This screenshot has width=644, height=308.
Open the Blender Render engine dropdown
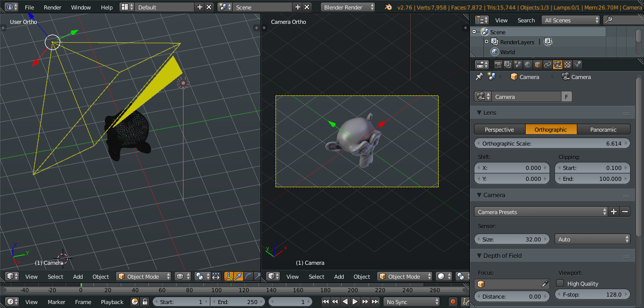pos(348,7)
